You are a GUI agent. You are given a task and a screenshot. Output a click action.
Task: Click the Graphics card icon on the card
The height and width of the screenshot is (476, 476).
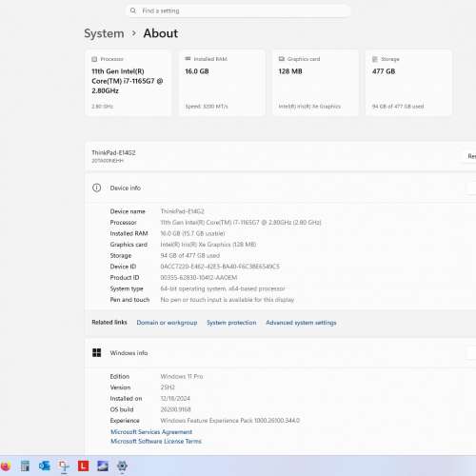[282, 59]
